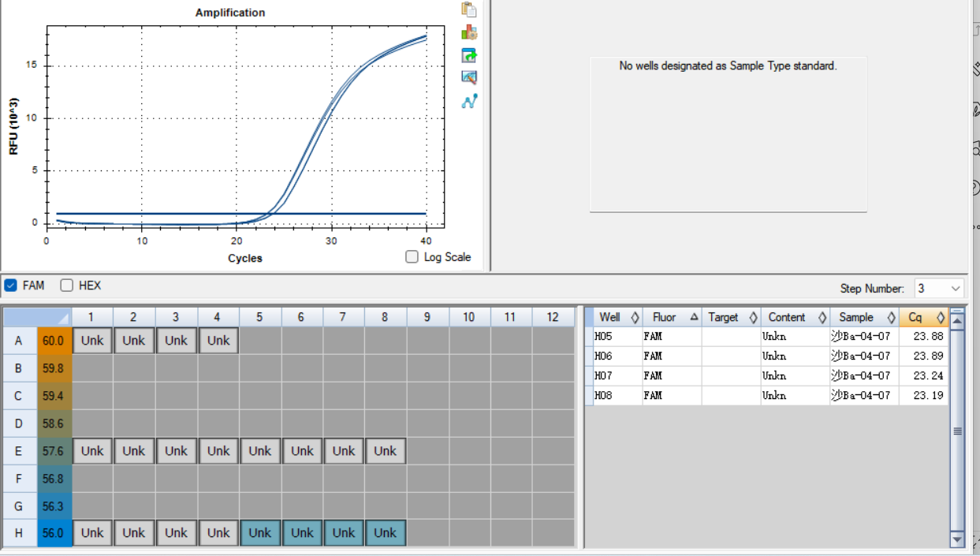This screenshot has width=980, height=556.
Task: Toggle the FAM fluorophore checkbox
Action: [10, 285]
